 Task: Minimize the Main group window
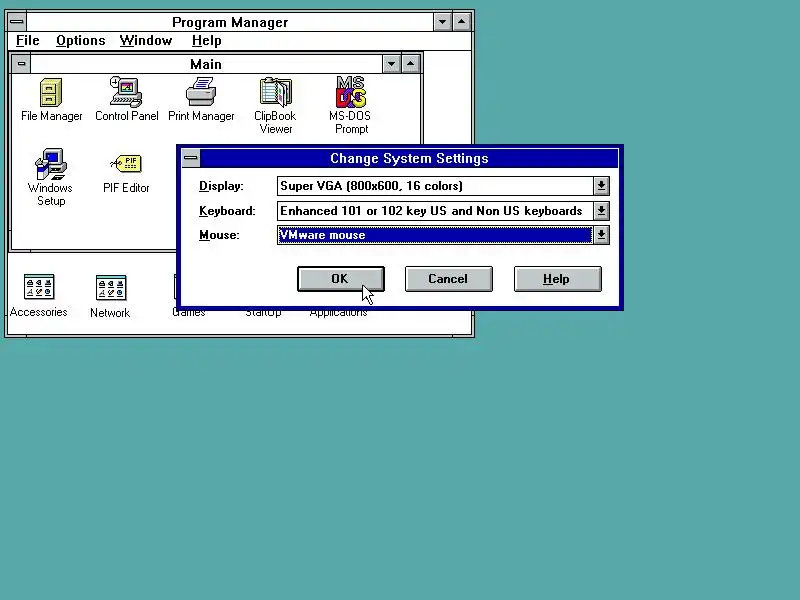(391, 64)
